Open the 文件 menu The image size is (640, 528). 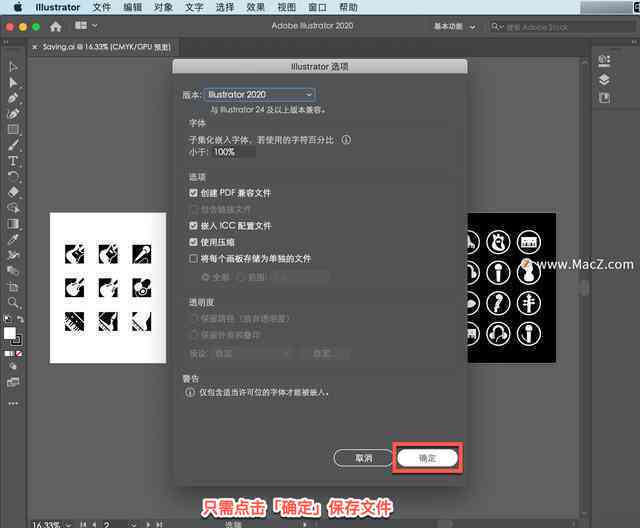coord(102,7)
